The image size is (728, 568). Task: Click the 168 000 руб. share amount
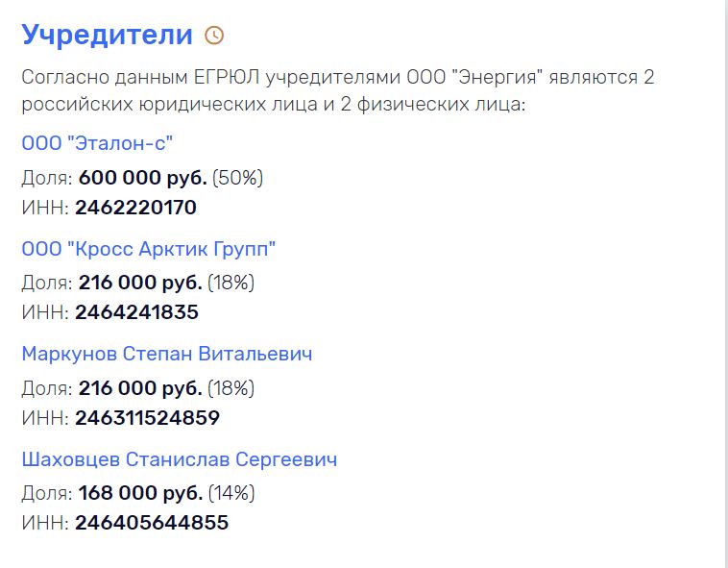pyautogui.click(x=140, y=493)
